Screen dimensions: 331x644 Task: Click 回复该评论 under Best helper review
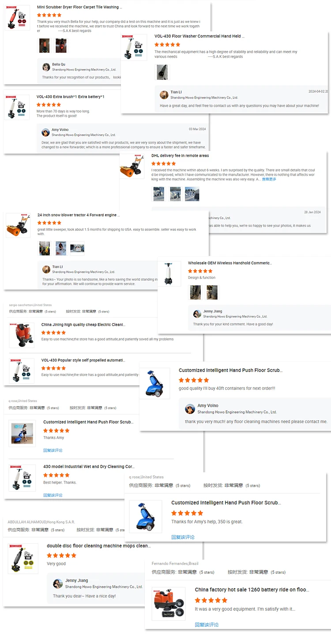[x=53, y=495]
